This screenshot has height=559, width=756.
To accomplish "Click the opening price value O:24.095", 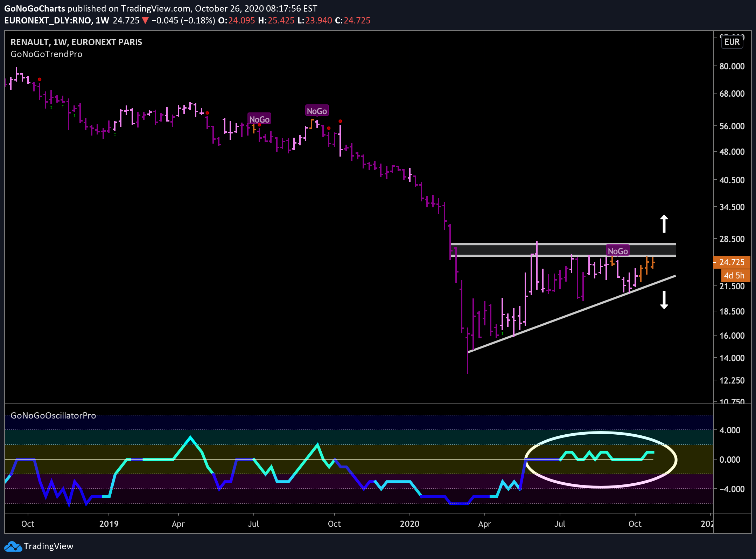I will tap(237, 20).
